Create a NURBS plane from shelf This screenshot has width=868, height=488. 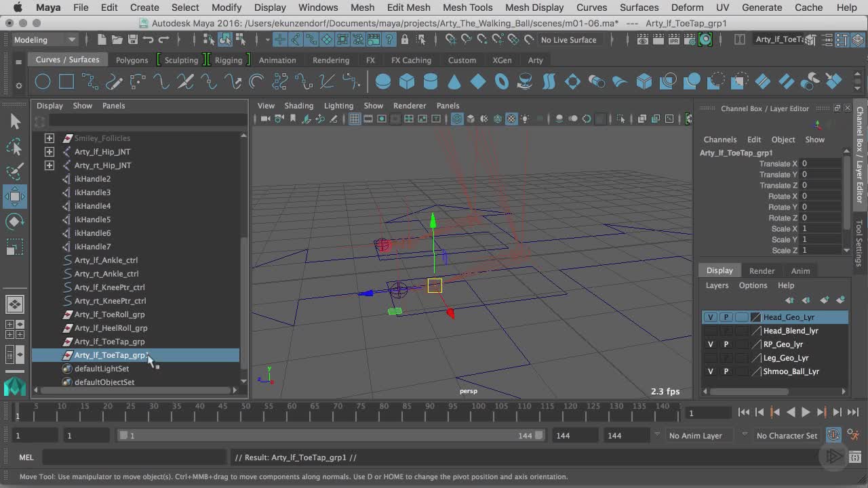478,82
